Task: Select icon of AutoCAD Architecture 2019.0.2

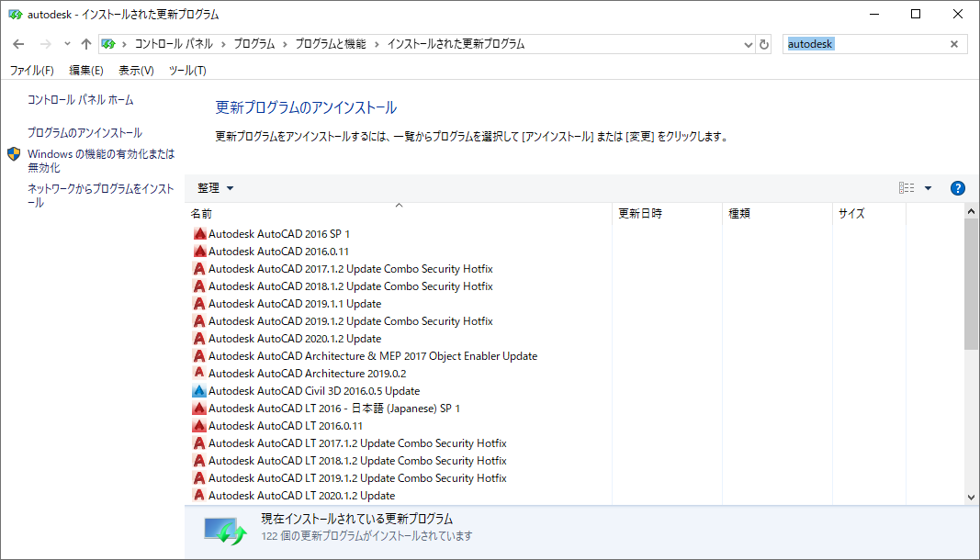Action: [199, 373]
